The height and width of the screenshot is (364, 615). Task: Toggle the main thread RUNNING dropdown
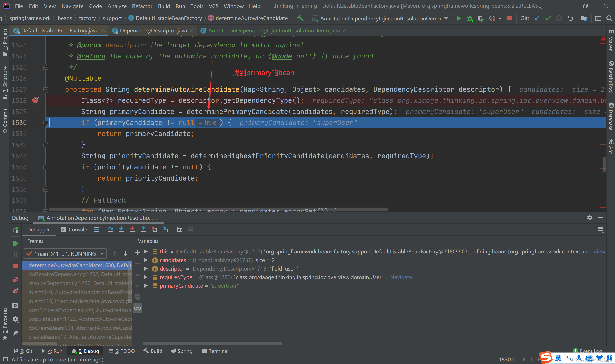tap(101, 253)
